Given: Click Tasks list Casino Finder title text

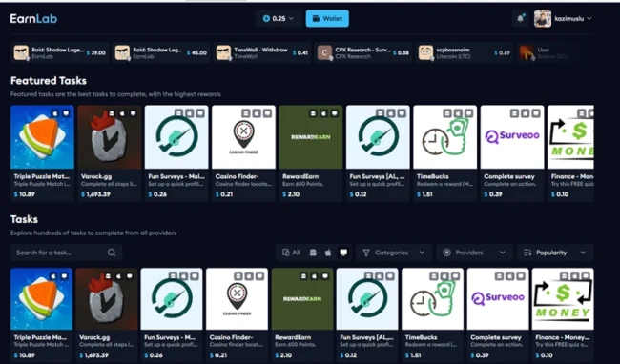Looking at the screenshot, I should pos(231,337).
